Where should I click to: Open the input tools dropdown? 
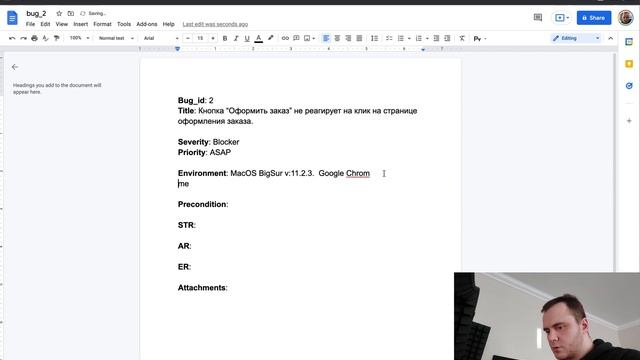pos(480,39)
